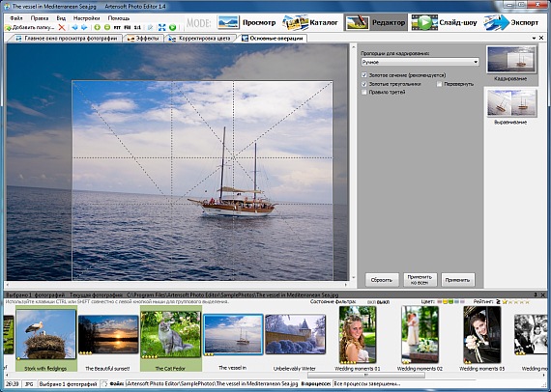Turn filter state to вкл
The height and width of the screenshot is (392, 551).
click(x=371, y=302)
